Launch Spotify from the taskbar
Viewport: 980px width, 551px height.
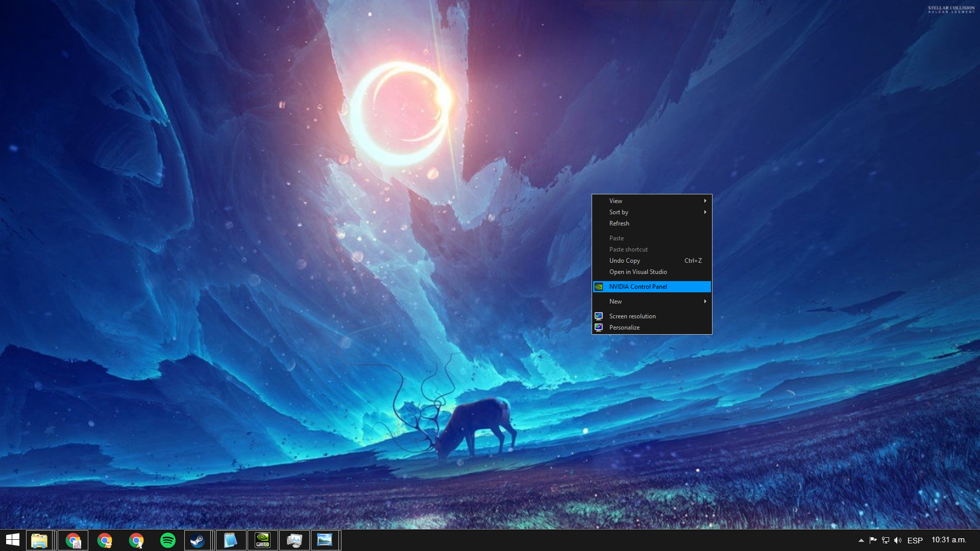click(x=168, y=540)
